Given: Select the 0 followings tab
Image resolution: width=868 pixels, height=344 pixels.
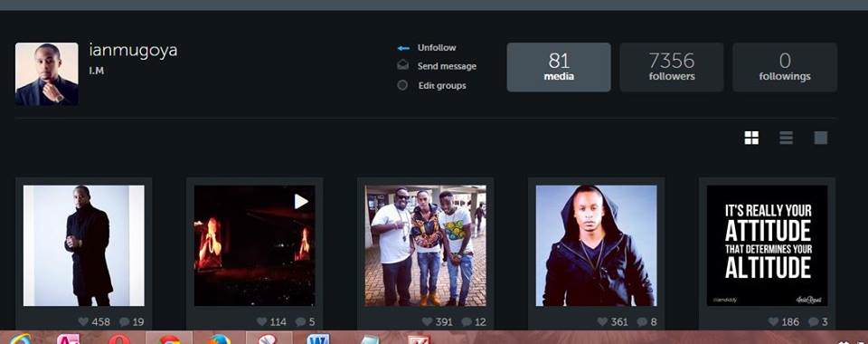Looking at the screenshot, I should click(x=785, y=67).
